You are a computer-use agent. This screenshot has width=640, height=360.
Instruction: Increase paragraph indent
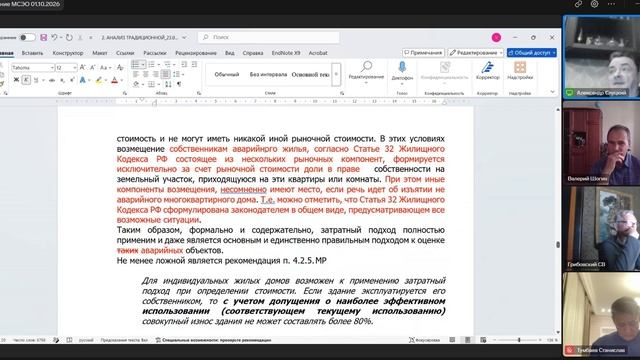click(x=194, y=64)
